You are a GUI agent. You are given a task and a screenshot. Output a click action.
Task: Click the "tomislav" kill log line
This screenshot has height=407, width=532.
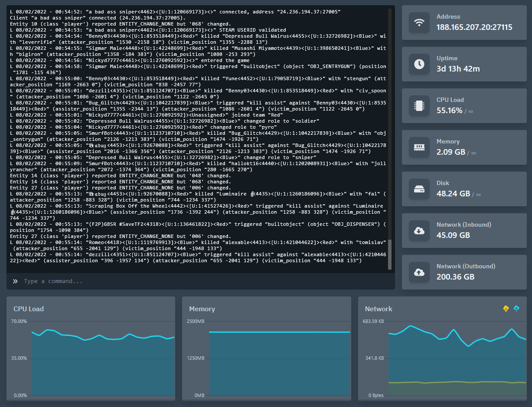198,245
